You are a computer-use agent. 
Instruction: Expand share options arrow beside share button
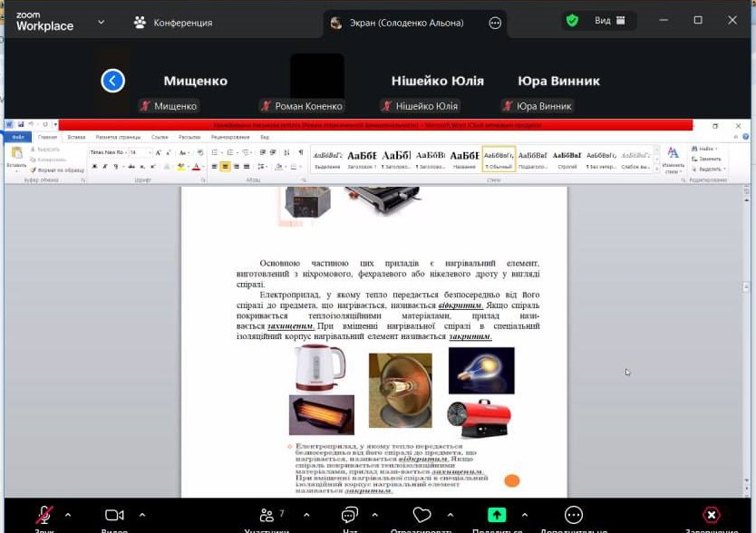pyautogui.click(x=524, y=515)
